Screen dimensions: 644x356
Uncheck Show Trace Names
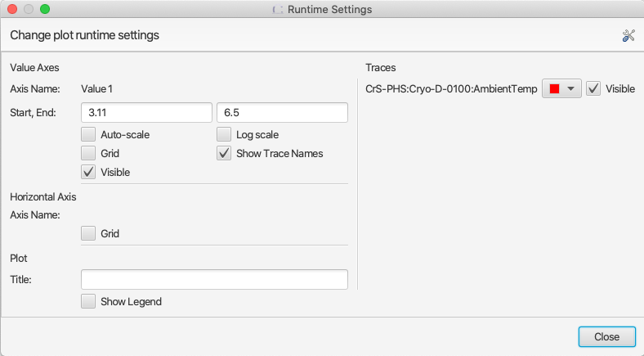[223, 153]
